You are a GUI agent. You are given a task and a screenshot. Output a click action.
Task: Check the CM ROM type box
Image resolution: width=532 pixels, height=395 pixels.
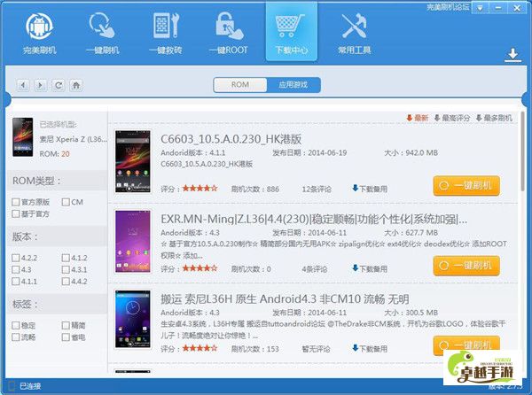[x=66, y=202]
